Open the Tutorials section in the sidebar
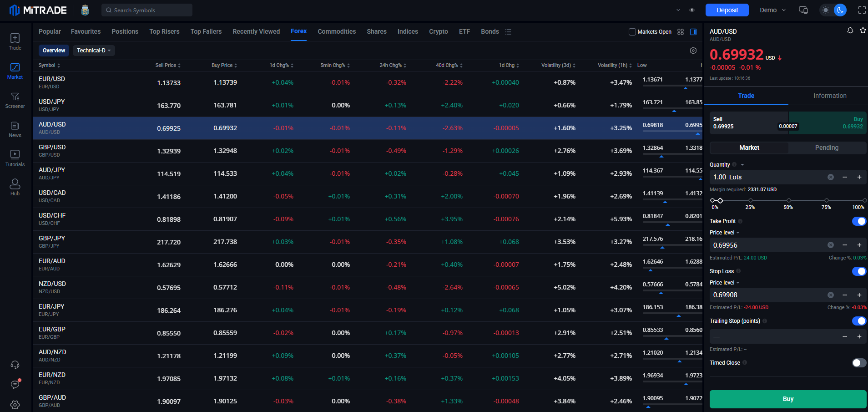Image resolution: width=868 pixels, height=412 pixels. click(15, 158)
